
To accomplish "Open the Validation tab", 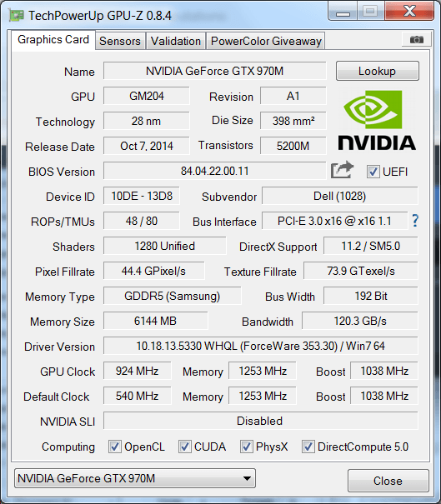I will coord(176,41).
